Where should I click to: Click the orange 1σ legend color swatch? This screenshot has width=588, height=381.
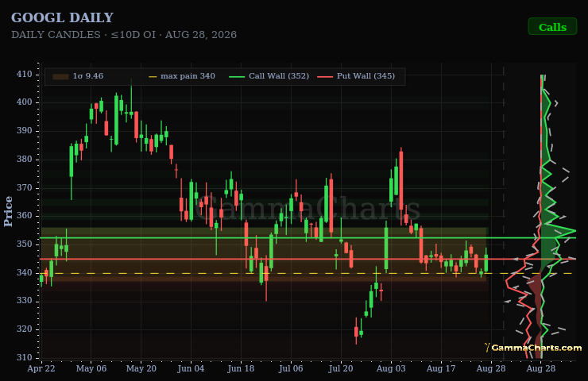pos(60,76)
